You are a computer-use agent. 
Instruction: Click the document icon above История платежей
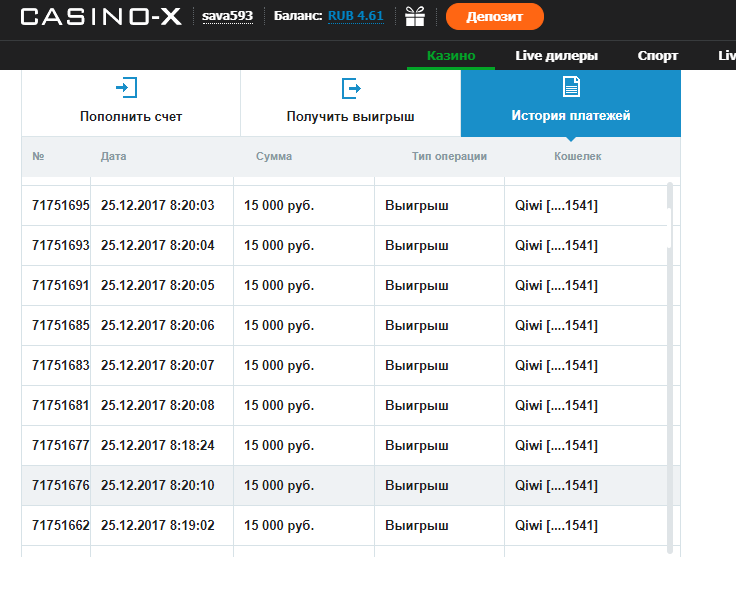coord(571,87)
